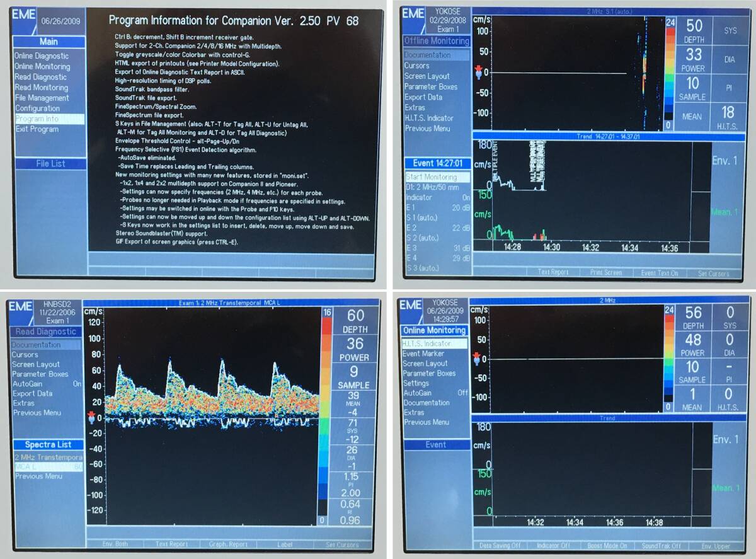Select Cursors in Offline Monitoring menu

coord(416,66)
